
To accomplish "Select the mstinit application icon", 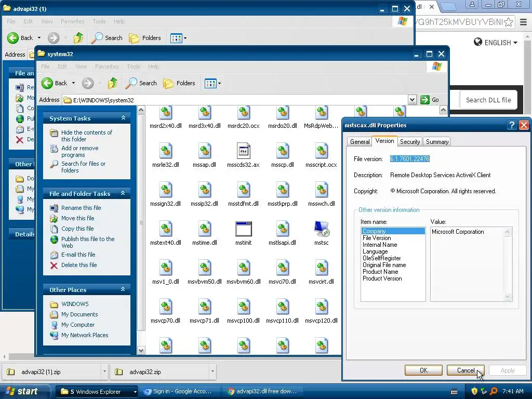I will coord(243,229).
